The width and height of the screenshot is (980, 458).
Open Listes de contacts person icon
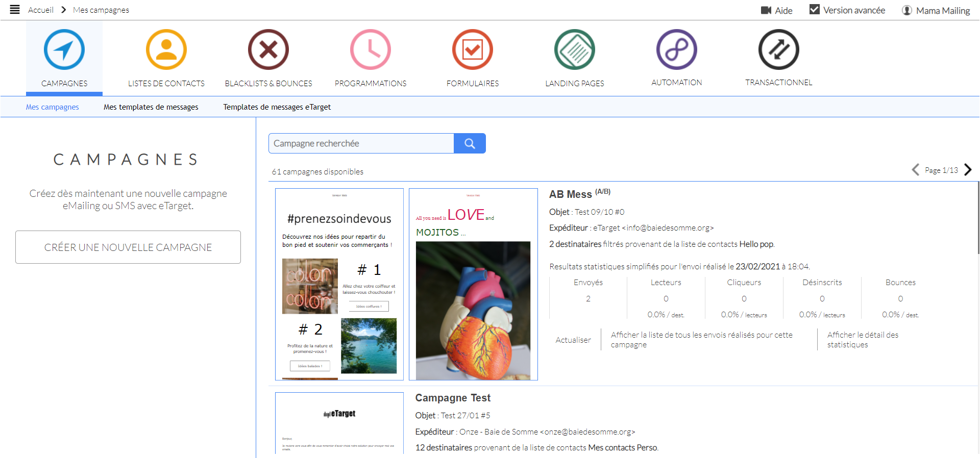[166, 49]
